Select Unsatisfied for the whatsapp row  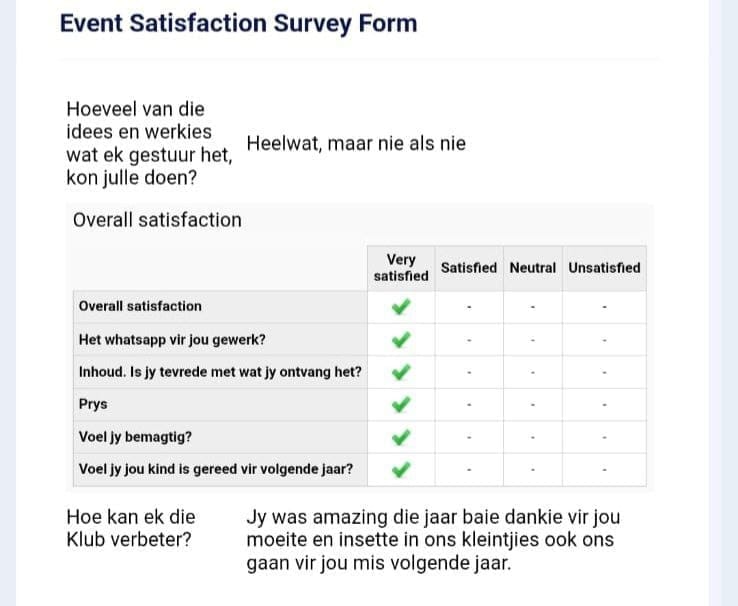click(x=604, y=340)
